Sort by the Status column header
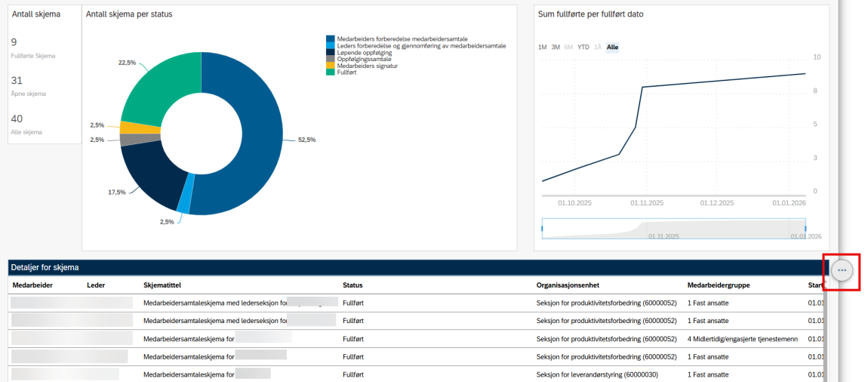 coord(352,285)
